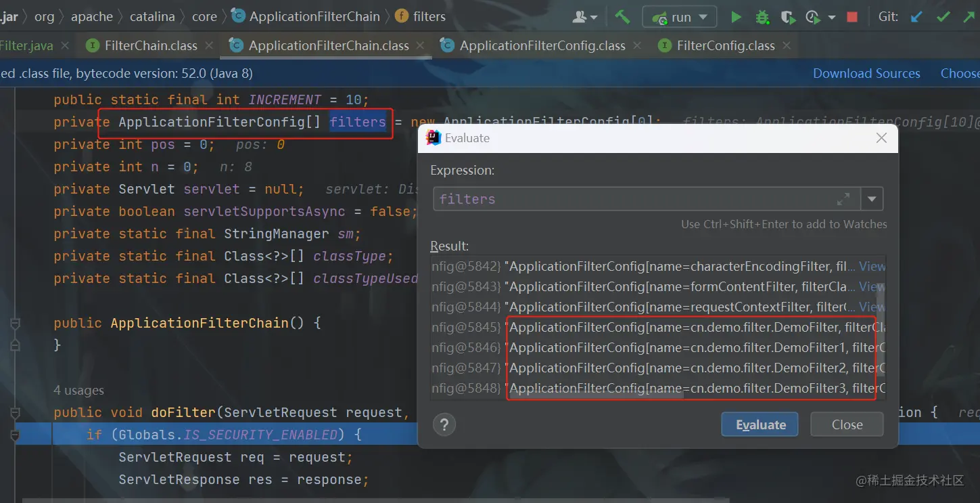Collapse the ApplicationFilterChain() constructor fold marker

(x=15, y=323)
